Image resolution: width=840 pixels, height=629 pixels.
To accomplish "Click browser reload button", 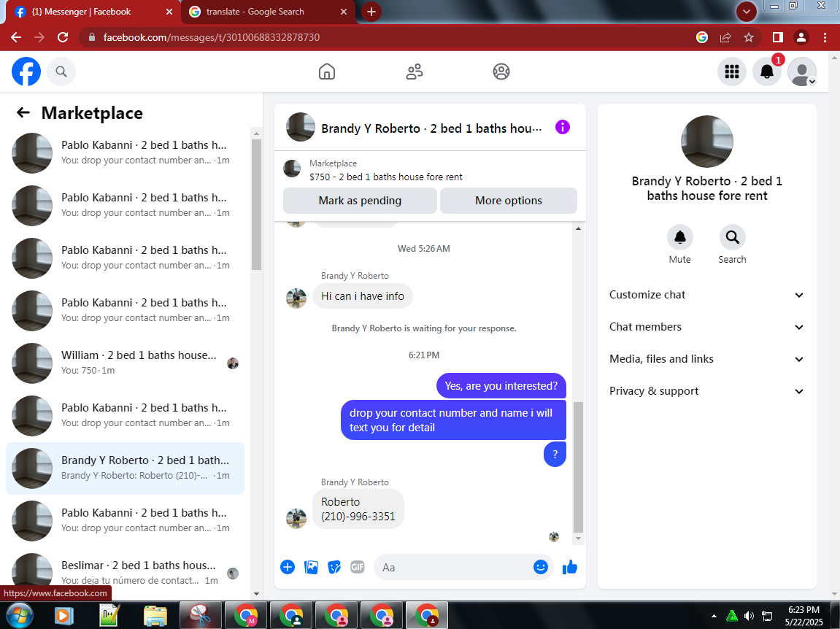I will click(x=63, y=37).
